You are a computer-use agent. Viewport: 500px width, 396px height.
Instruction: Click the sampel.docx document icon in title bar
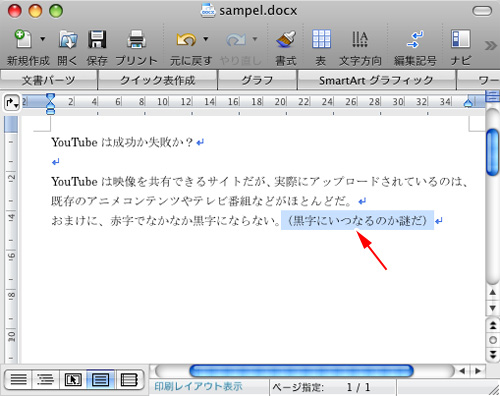point(208,10)
